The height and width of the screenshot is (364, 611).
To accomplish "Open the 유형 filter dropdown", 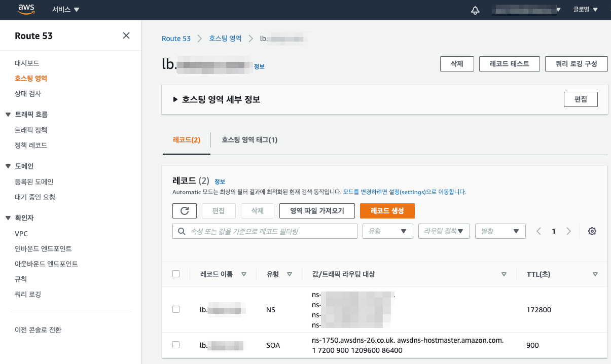I will [x=388, y=231].
